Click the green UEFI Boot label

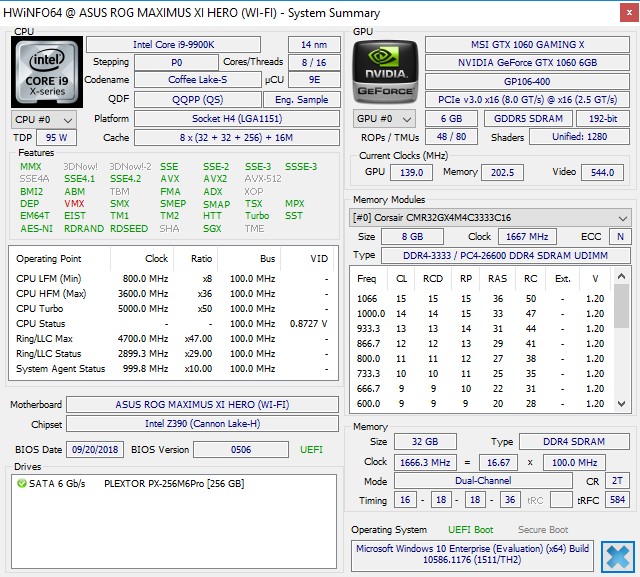tap(470, 530)
